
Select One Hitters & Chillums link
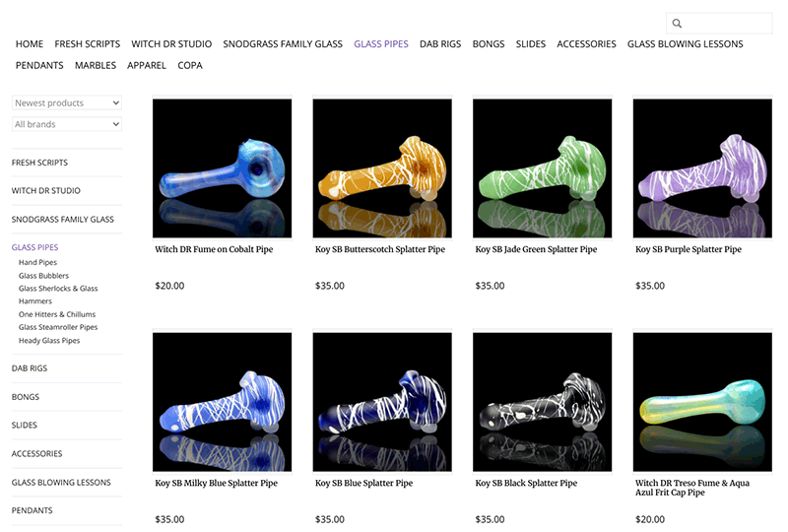tap(57, 314)
